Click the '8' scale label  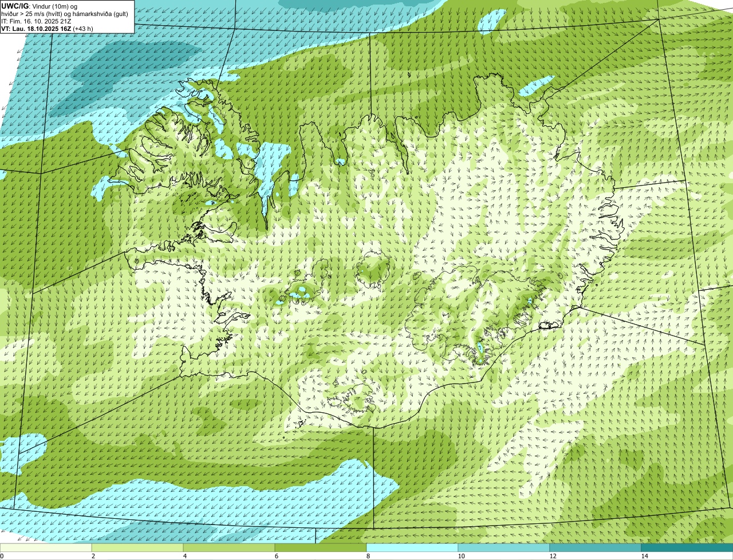tap(368, 556)
